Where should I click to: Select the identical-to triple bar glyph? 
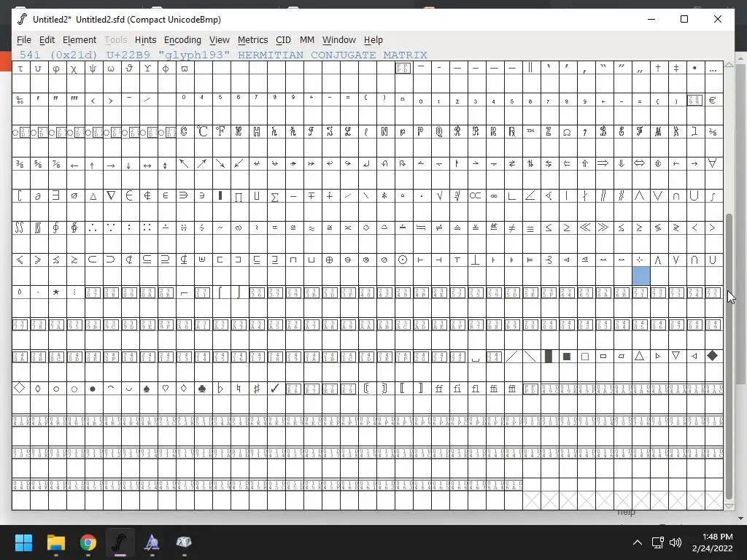[530, 228]
